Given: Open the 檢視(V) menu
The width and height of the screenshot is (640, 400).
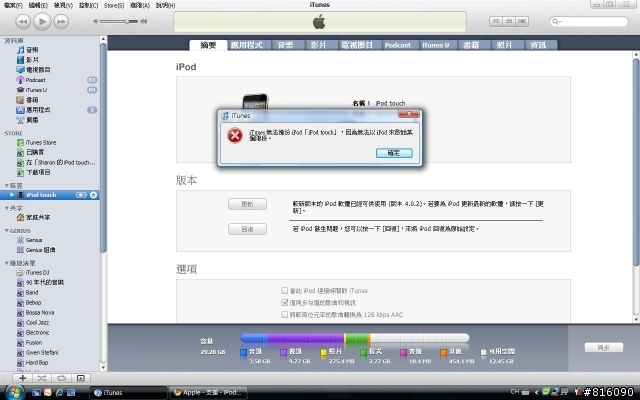Looking at the screenshot, I should click(x=63, y=5).
